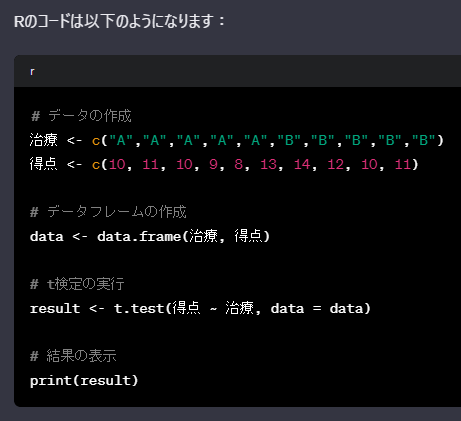Click the t.test function name

point(139,309)
